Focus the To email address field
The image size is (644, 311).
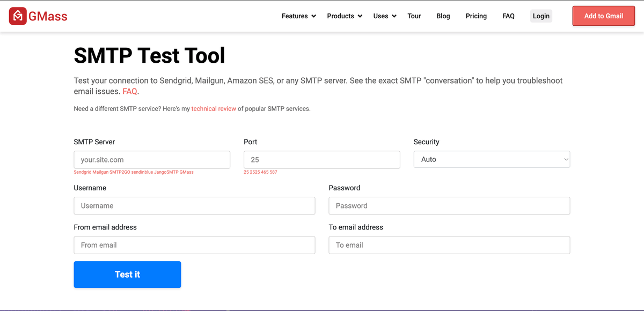tap(449, 245)
